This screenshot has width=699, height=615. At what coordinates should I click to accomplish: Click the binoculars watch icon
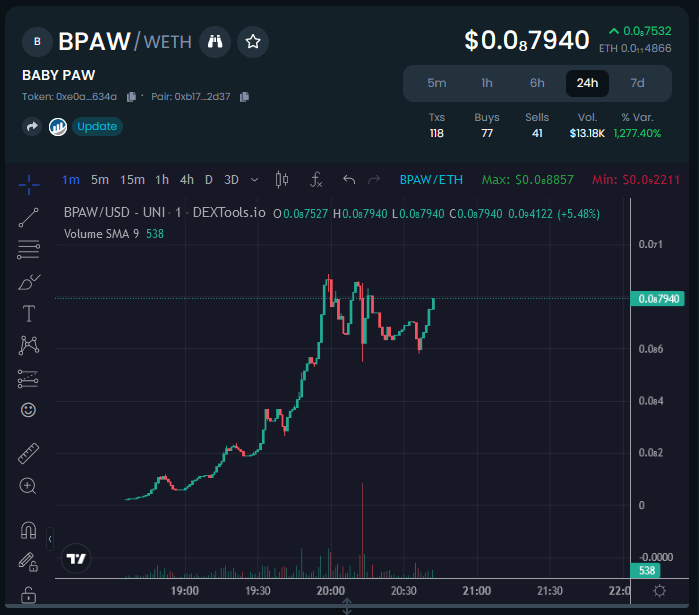click(215, 42)
